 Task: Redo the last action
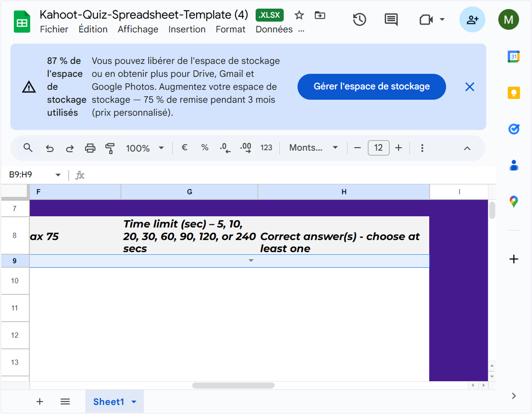click(x=70, y=148)
